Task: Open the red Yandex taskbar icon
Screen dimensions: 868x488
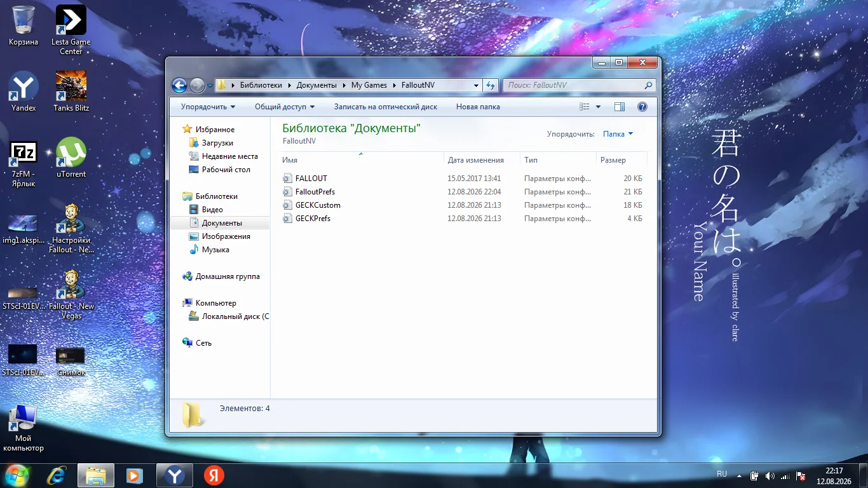Action: point(214,475)
